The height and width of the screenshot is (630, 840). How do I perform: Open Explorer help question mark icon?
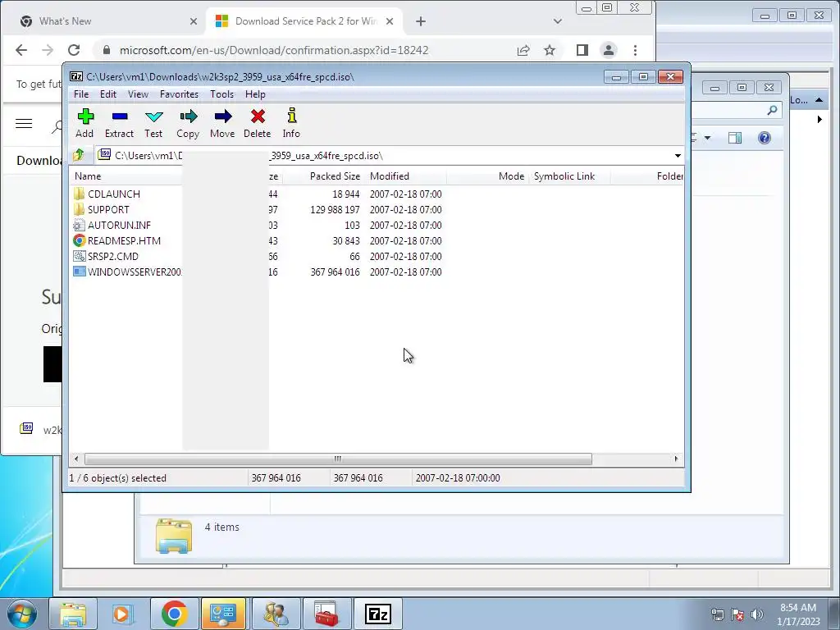point(765,138)
